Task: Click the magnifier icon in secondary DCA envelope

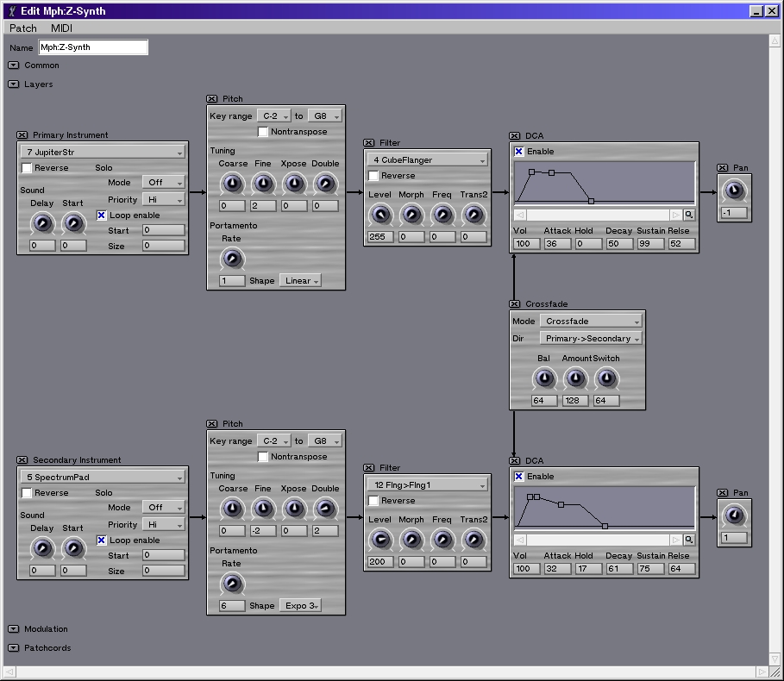Action: pyautogui.click(x=689, y=540)
